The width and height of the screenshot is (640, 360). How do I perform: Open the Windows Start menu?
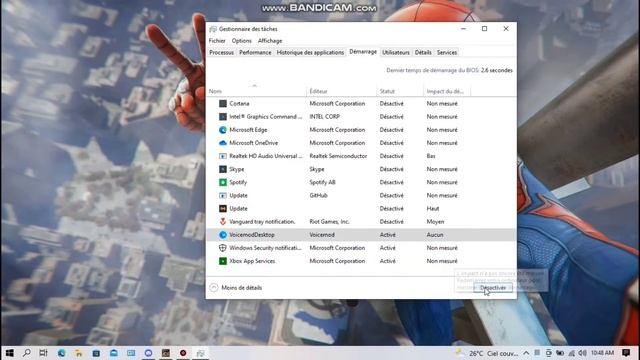point(9,353)
